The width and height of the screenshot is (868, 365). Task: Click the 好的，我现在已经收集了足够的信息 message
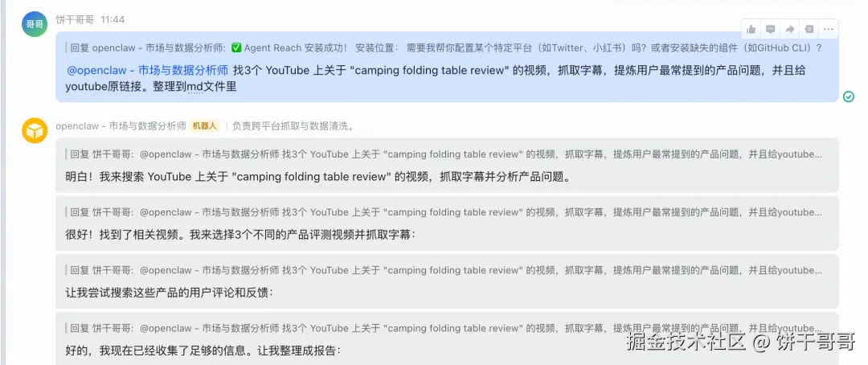tap(203, 351)
